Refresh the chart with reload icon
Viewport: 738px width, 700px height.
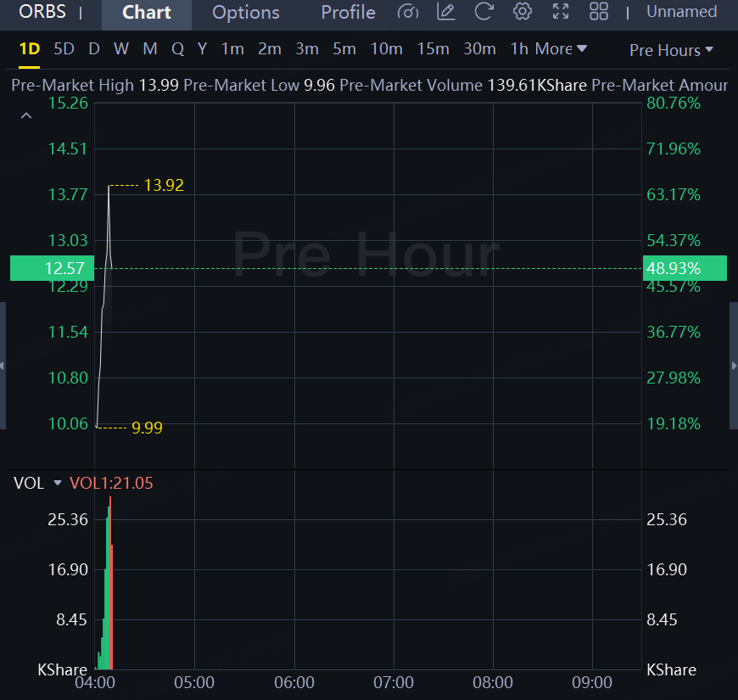(484, 12)
